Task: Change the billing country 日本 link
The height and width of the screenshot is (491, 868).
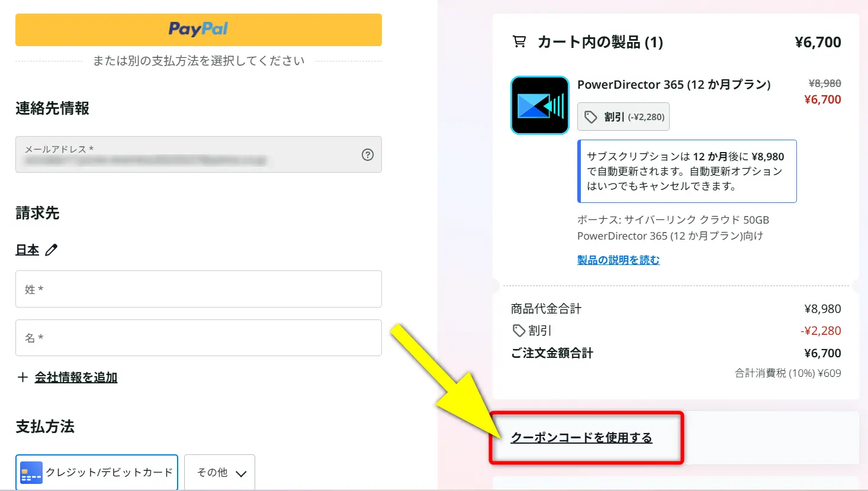Action: click(x=27, y=250)
